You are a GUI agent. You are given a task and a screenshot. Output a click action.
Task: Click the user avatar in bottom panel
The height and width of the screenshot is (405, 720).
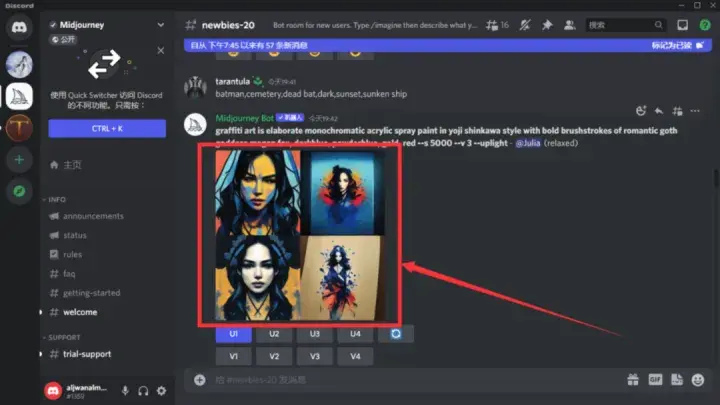(53, 391)
